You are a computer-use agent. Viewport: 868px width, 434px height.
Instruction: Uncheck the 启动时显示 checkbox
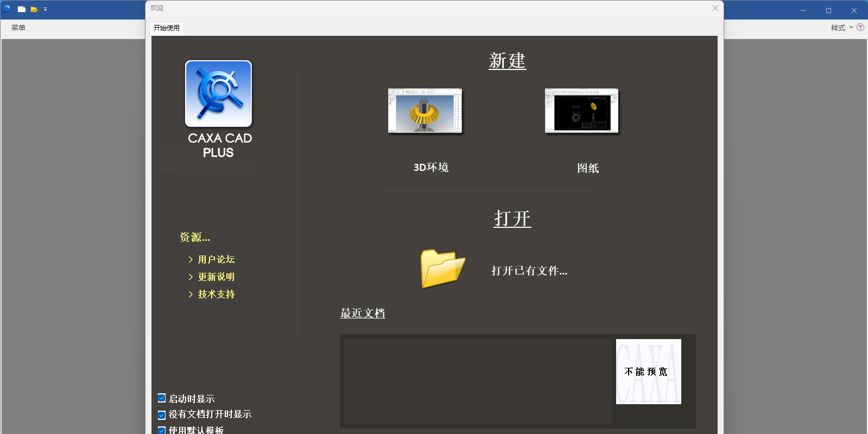point(162,398)
